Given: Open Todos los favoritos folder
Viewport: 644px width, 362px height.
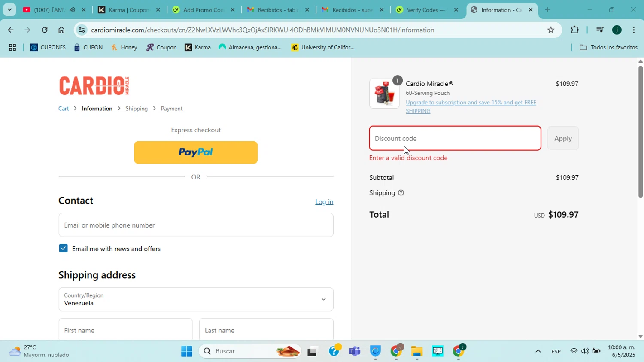Looking at the screenshot, I should tap(608, 48).
